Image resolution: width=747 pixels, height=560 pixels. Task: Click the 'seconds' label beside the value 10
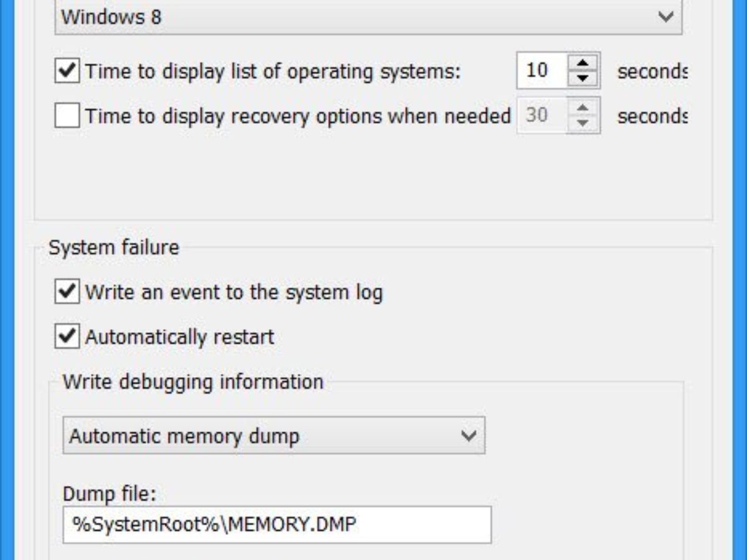click(651, 71)
